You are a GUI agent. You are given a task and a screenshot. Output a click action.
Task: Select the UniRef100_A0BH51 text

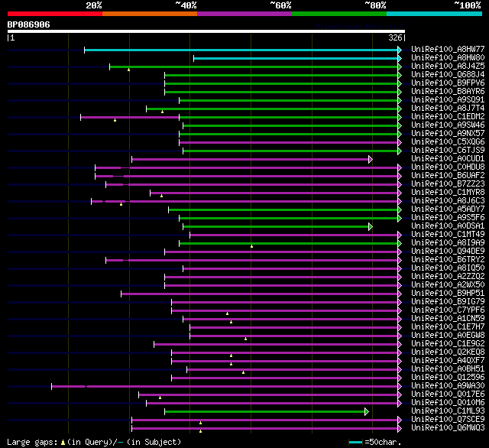pos(448,369)
